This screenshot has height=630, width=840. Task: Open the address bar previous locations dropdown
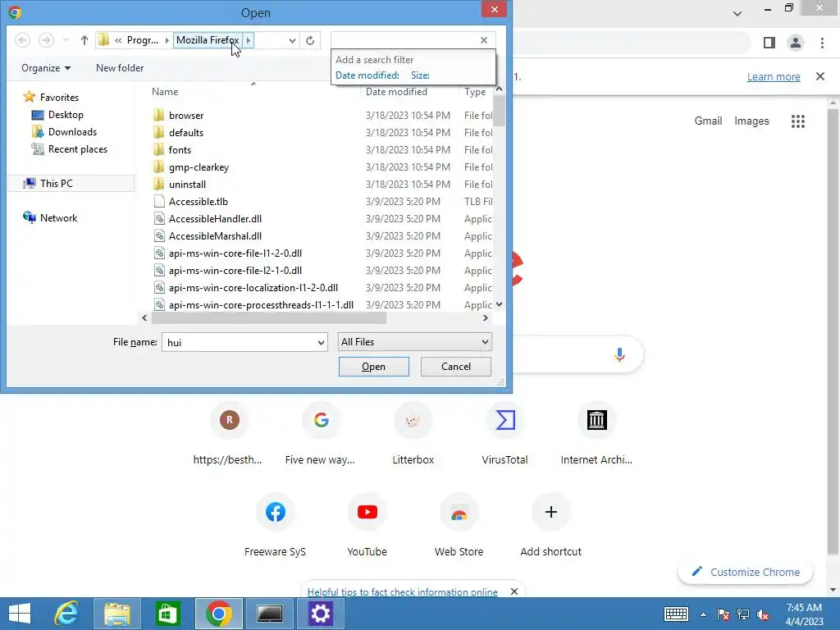292,40
